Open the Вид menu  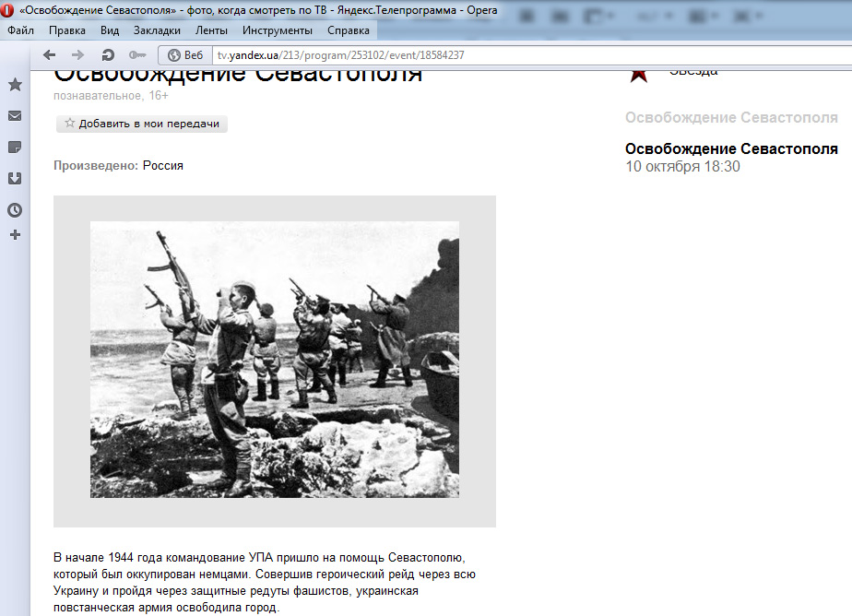point(110,30)
